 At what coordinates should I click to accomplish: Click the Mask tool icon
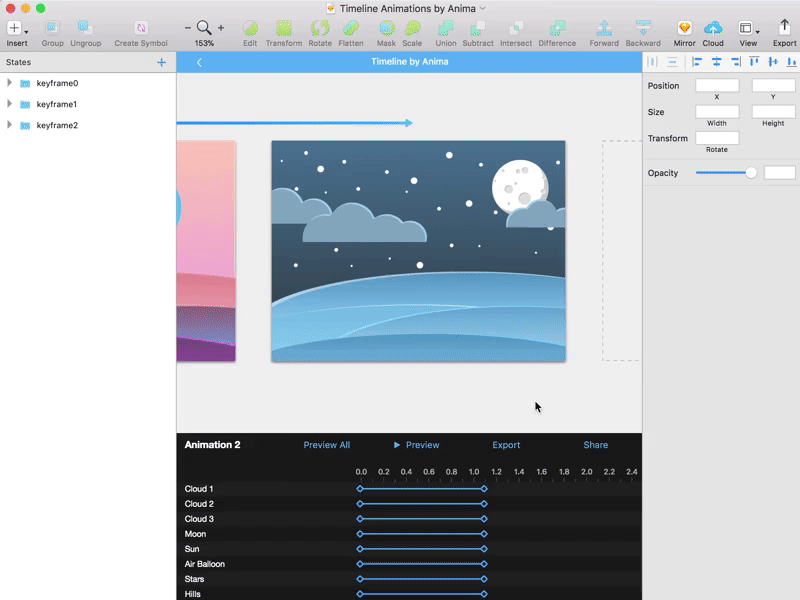(x=386, y=32)
